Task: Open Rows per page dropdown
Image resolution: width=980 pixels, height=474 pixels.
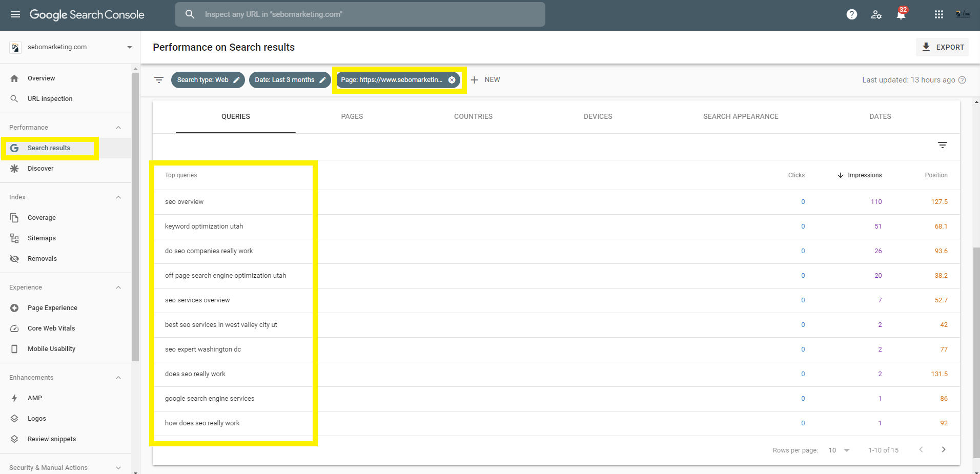Action: point(839,450)
